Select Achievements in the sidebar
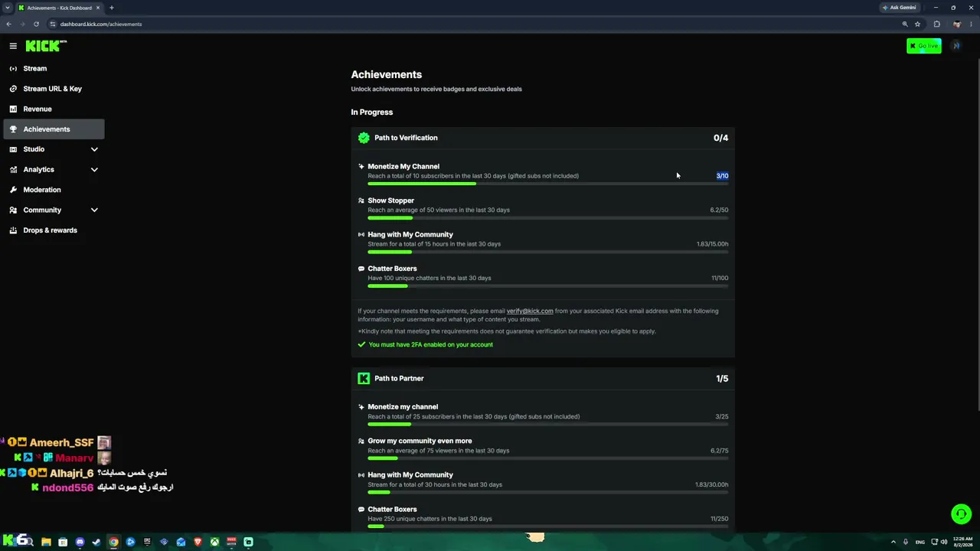The height and width of the screenshot is (551, 980). pos(54,129)
